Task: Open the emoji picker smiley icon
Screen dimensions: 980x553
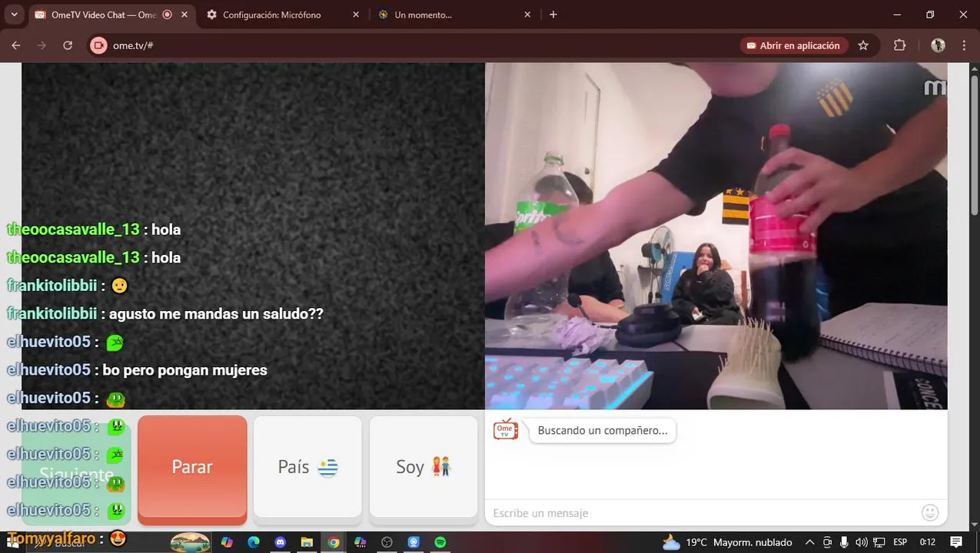Action: point(930,513)
